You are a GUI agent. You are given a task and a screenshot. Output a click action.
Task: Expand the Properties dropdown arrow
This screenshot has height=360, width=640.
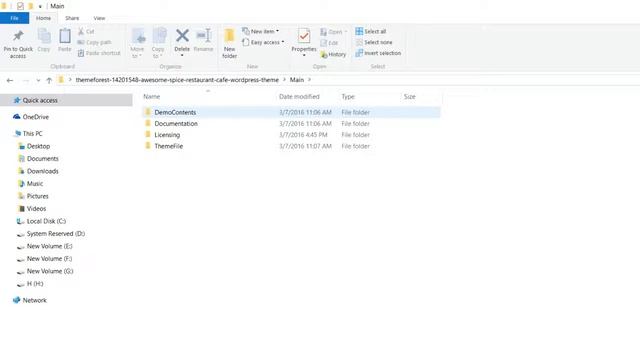[x=304, y=55]
